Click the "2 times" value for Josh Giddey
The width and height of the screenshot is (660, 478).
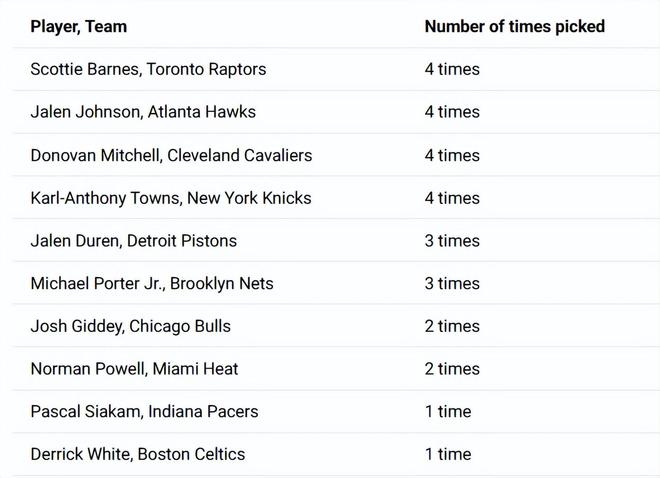[452, 326]
